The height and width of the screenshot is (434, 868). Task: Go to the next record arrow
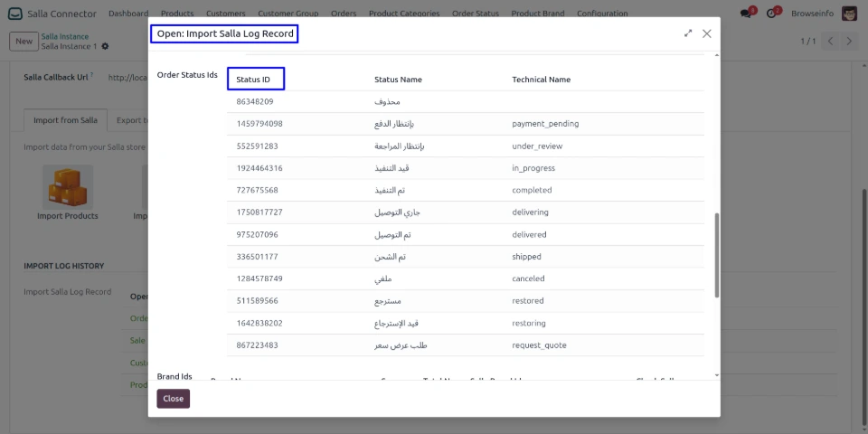pyautogui.click(x=852, y=42)
